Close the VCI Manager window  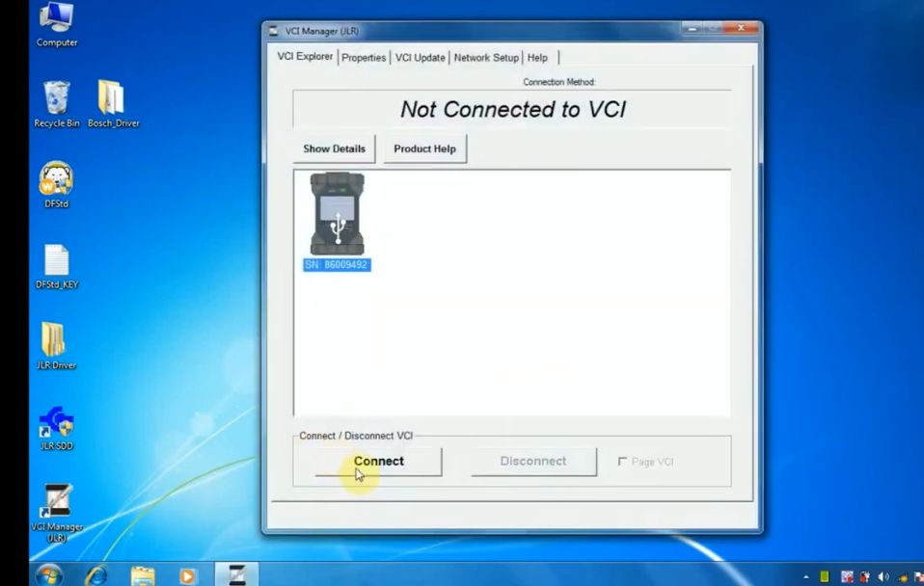click(742, 28)
